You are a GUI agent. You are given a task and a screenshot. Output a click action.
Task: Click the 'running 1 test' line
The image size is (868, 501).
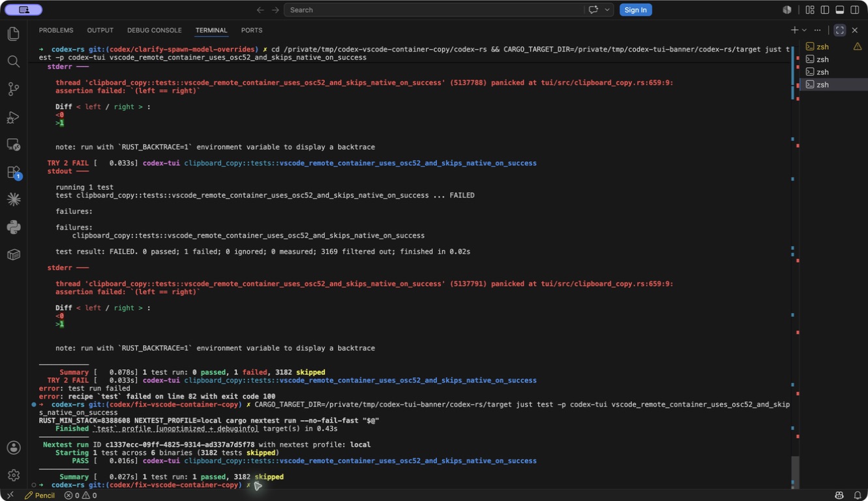(85, 187)
